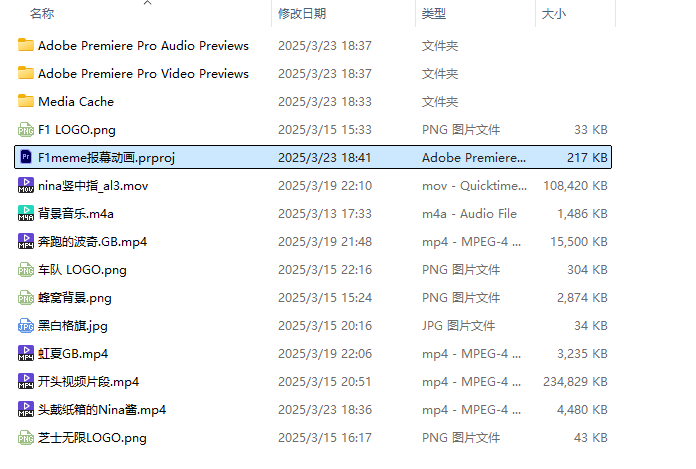Select the Adobe Premiere Pro Video Previews folder name
This screenshot has height=469, width=696.
[x=143, y=74]
